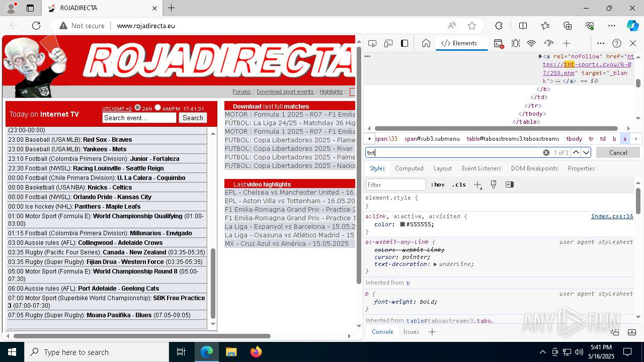Open the Properties tab
This screenshot has height=362, width=644.
tap(581, 168)
